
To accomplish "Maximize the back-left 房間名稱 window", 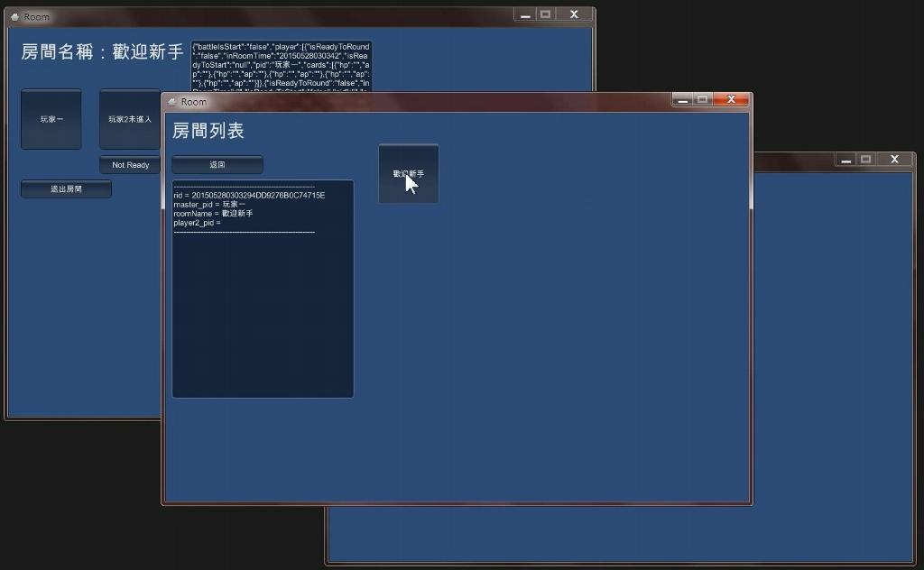I will tap(545, 14).
